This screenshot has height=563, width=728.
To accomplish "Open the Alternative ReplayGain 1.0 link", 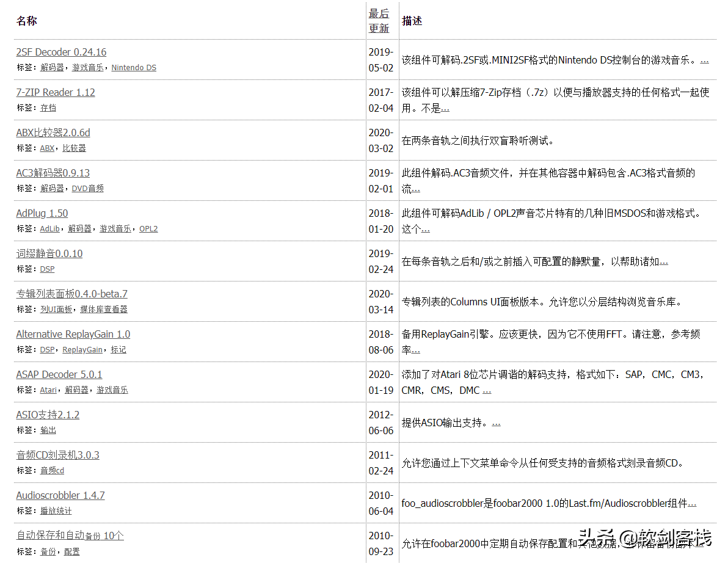I will point(73,334).
